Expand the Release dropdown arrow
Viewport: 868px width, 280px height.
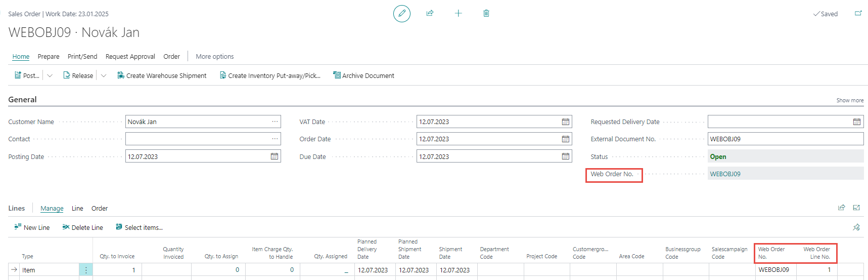[104, 76]
